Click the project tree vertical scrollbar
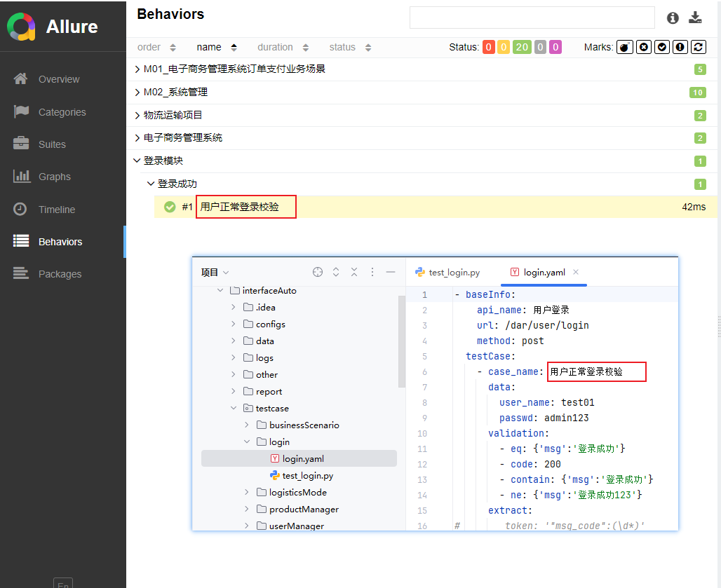 point(401,342)
